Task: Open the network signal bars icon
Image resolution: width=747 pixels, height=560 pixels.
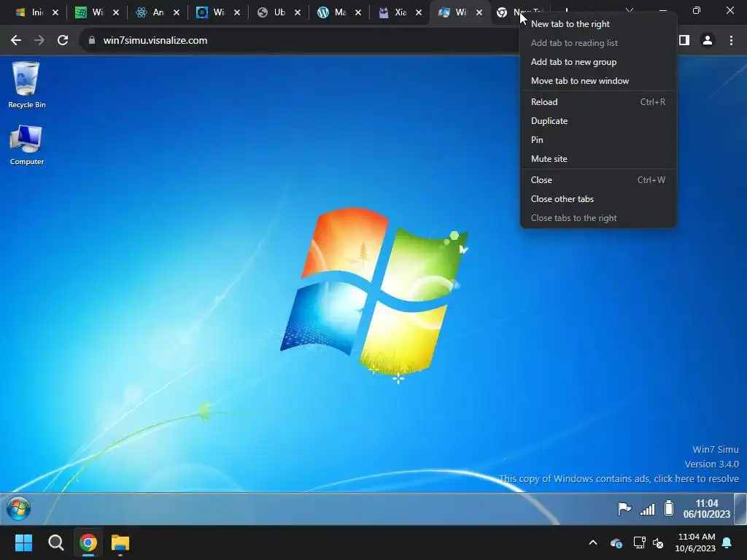Action: click(x=647, y=509)
